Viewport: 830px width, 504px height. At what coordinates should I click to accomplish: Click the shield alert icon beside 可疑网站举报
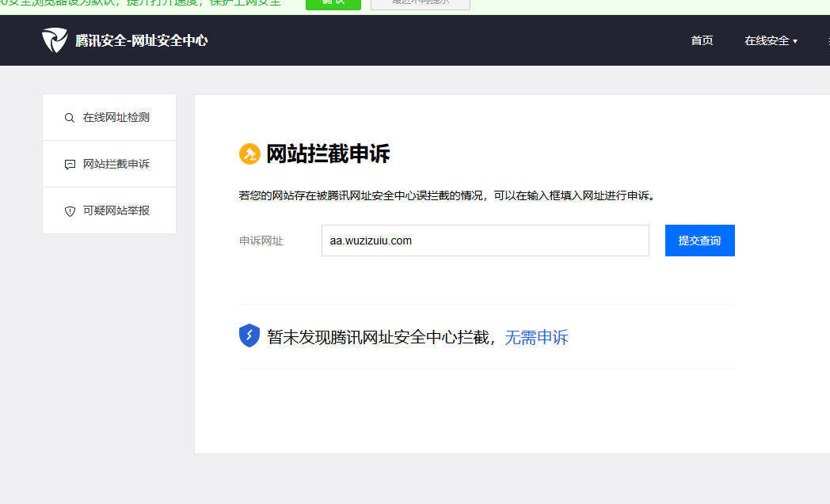(x=70, y=211)
